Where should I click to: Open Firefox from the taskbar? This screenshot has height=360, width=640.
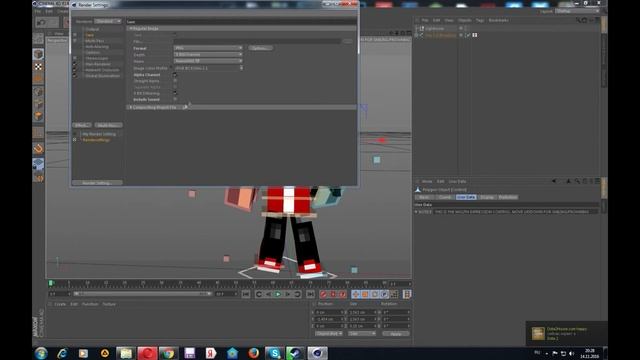(253, 353)
